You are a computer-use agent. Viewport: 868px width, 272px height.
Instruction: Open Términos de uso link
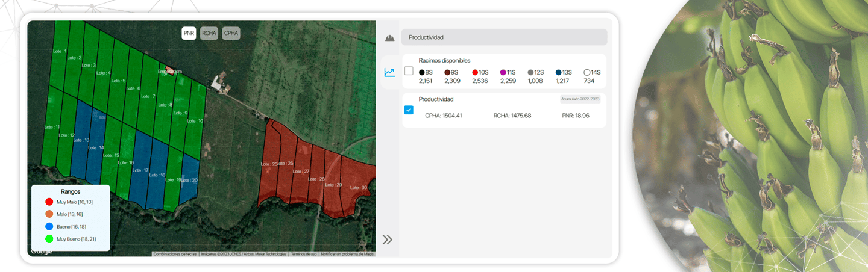tap(304, 254)
